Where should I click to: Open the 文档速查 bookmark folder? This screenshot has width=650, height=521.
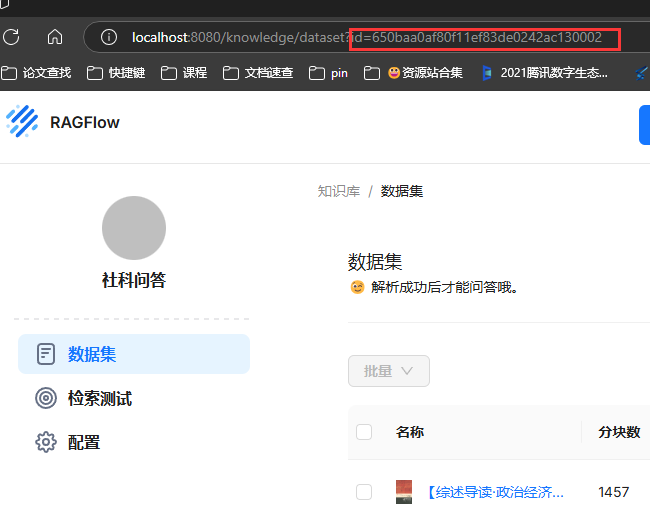[x=258, y=73]
